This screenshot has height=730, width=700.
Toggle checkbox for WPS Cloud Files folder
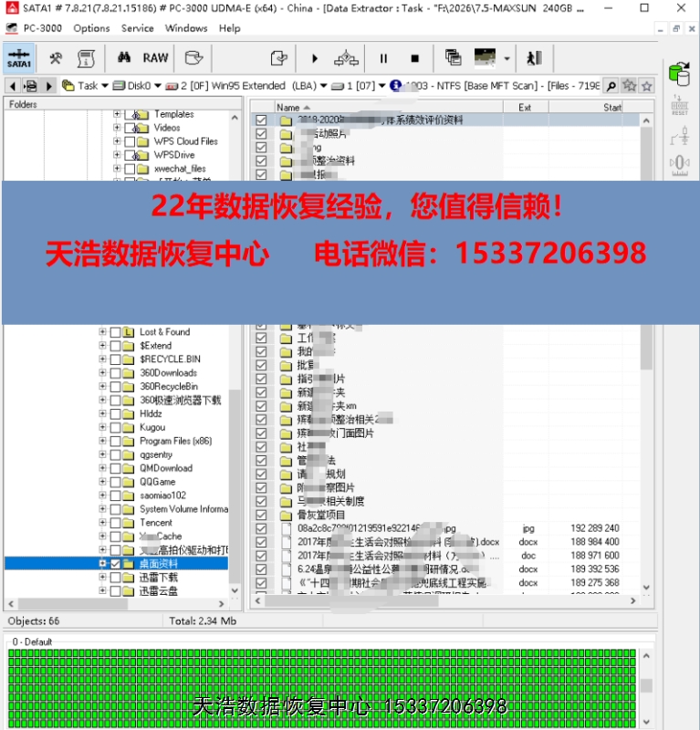pyautogui.click(x=130, y=141)
